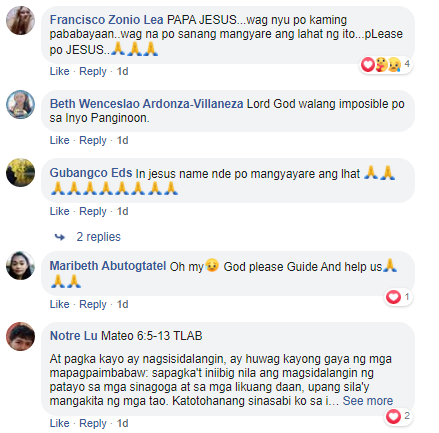Like Notre Lu's comment
439x433 pixels.
pos(59,423)
